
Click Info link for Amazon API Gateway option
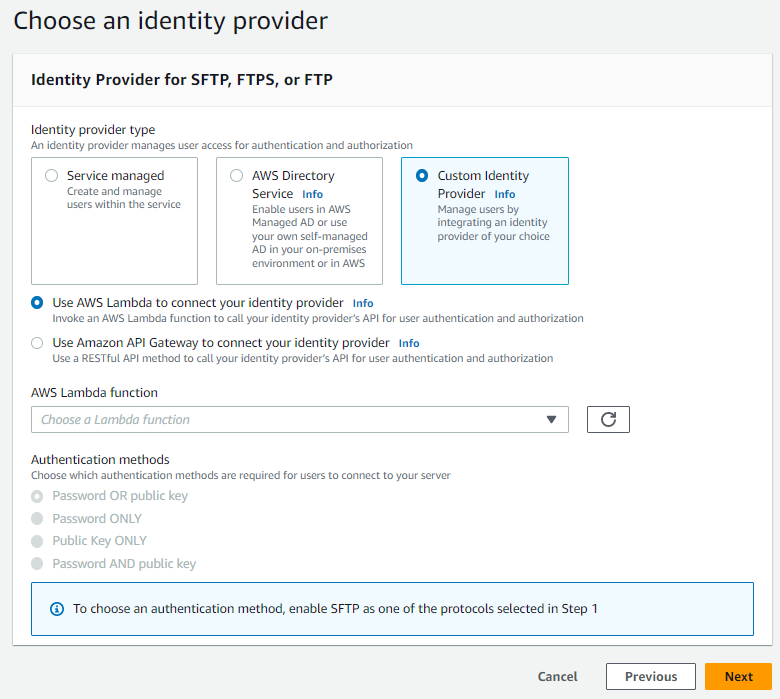pos(409,343)
